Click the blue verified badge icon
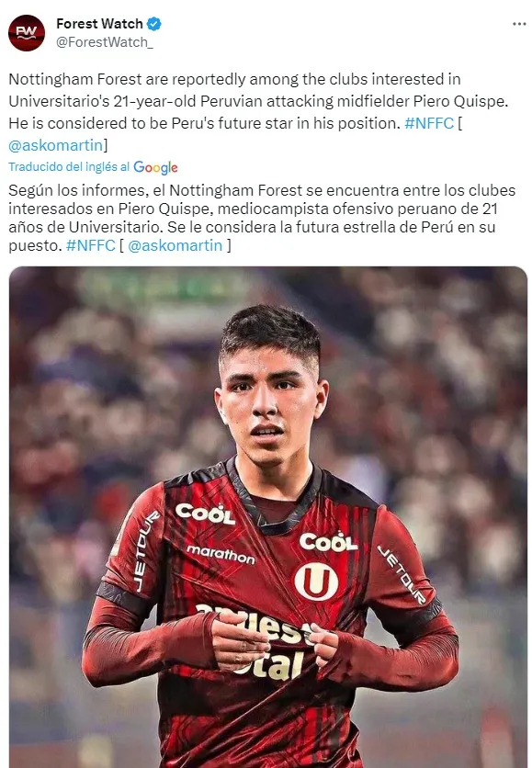The image size is (532, 768). tap(154, 24)
